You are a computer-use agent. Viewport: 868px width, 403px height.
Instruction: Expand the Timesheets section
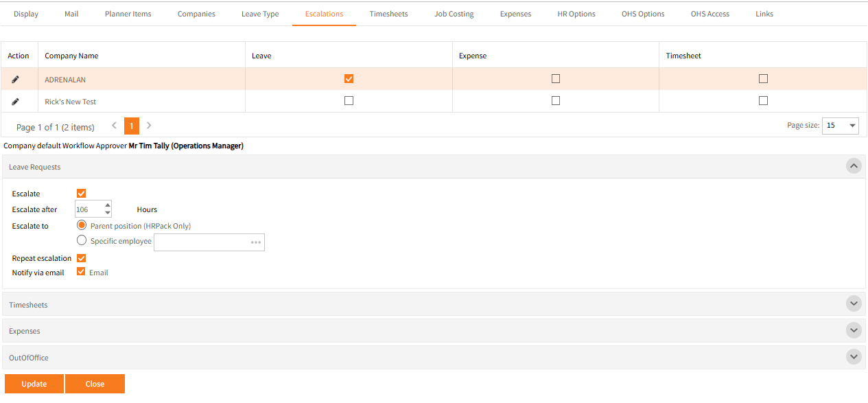854,303
